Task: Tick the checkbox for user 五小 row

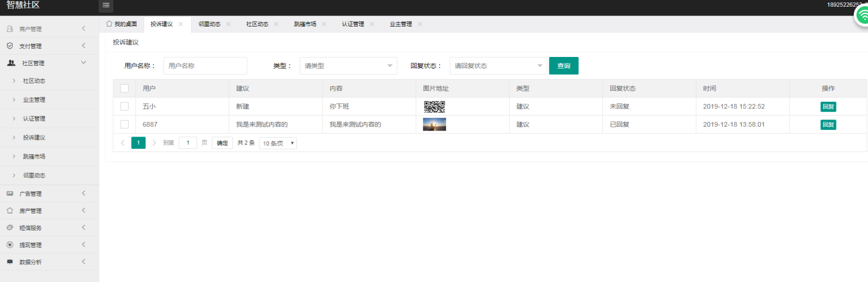Action: 124,107
